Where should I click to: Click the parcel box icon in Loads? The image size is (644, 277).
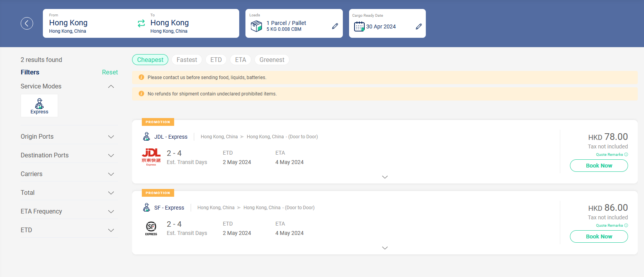[x=256, y=26]
